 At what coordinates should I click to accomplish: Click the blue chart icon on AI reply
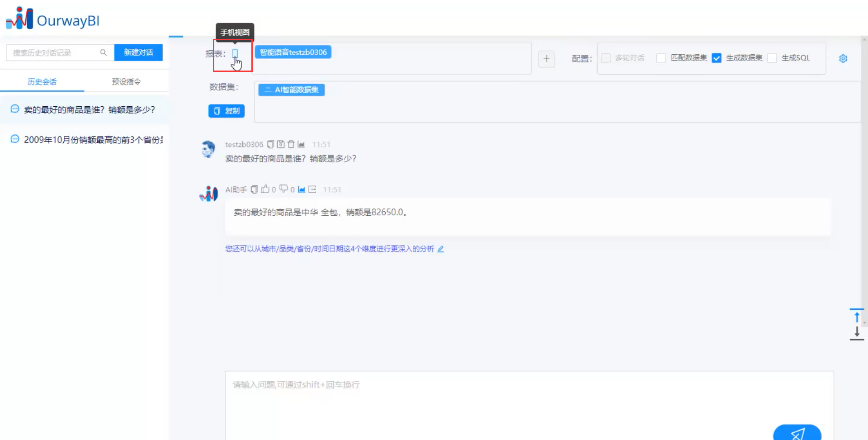(x=302, y=189)
